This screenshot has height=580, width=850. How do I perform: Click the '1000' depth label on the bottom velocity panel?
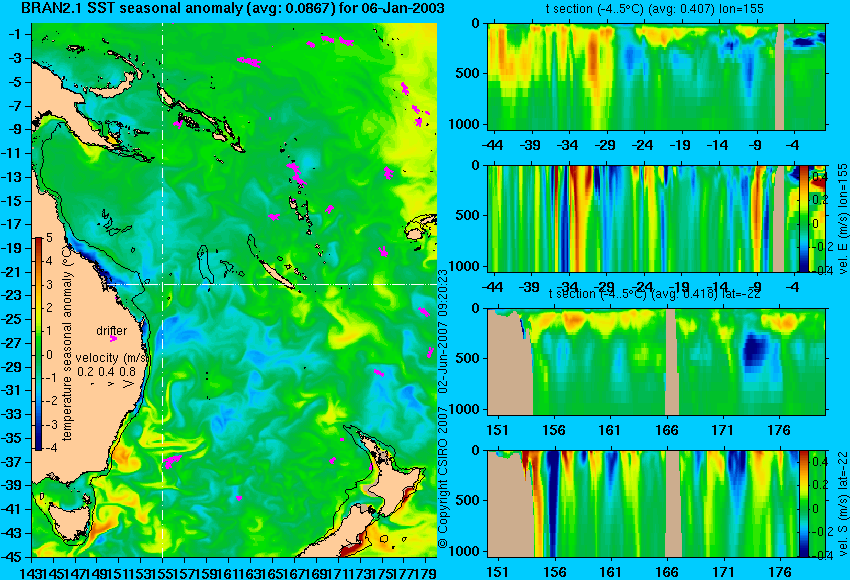pos(465,551)
